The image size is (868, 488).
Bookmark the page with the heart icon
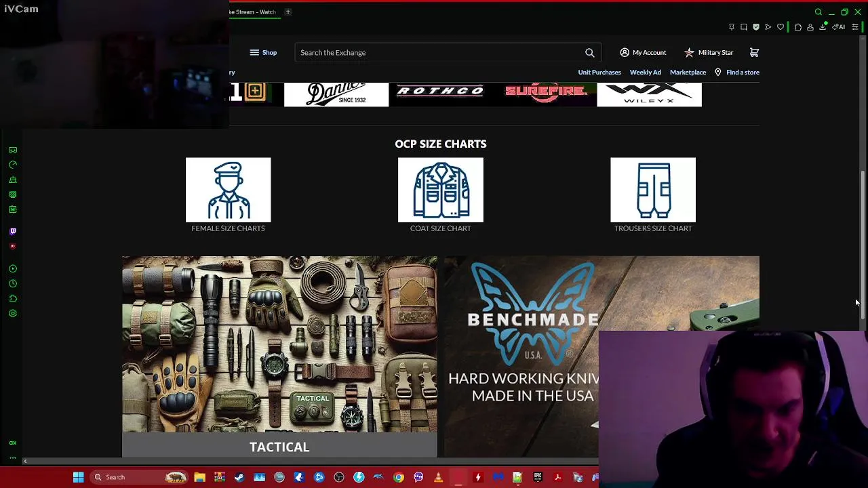click(781, 27)
